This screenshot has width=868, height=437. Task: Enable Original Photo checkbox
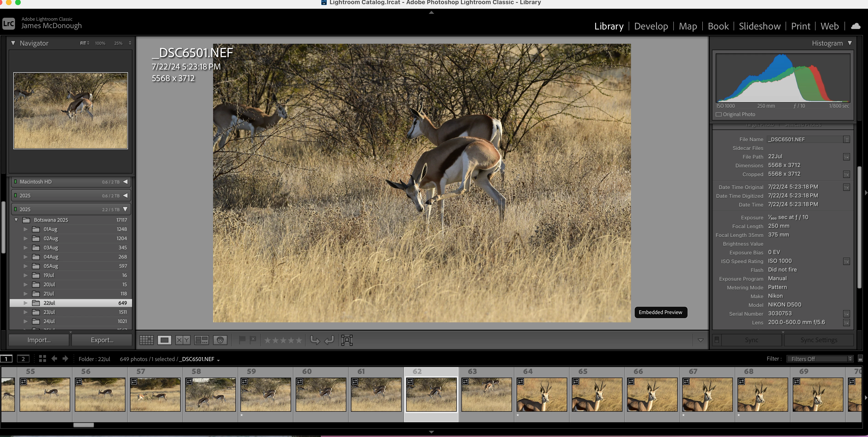tap(719, 114)
